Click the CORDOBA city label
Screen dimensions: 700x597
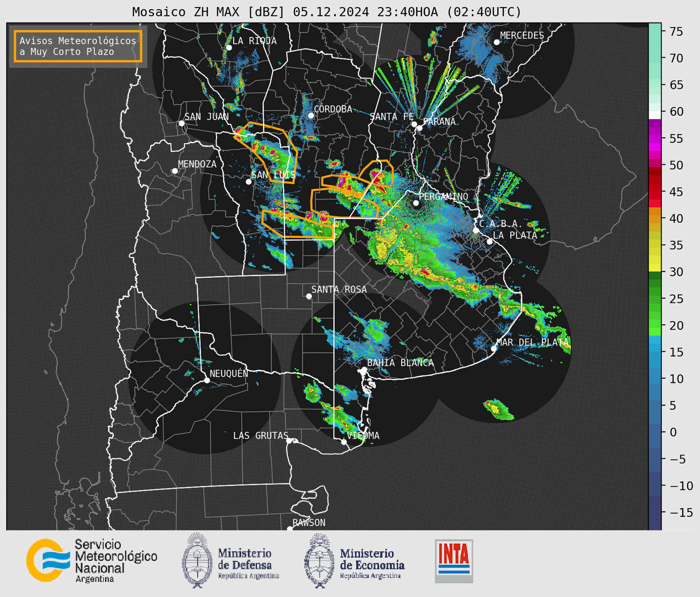coord(333,109)
